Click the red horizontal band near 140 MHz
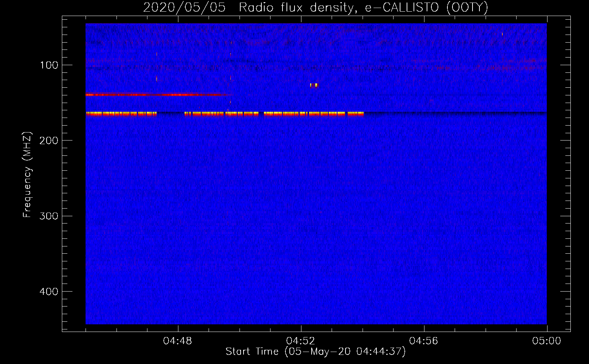 click(159, 95)
